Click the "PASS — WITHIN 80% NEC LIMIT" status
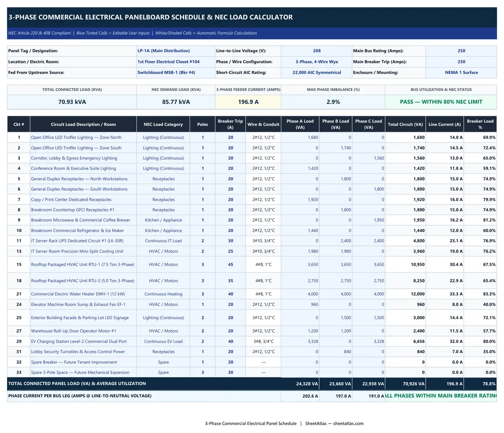The image size is (504, 433). (x=441, y=102)
